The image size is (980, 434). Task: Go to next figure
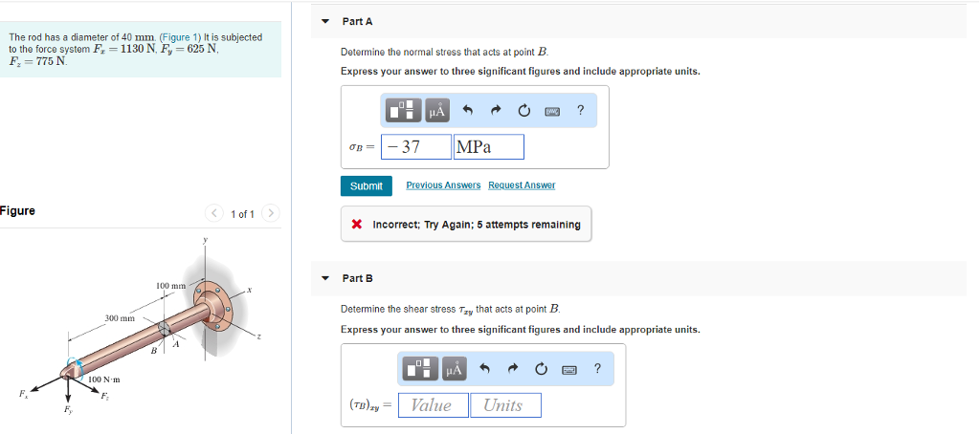coord(271,213)
